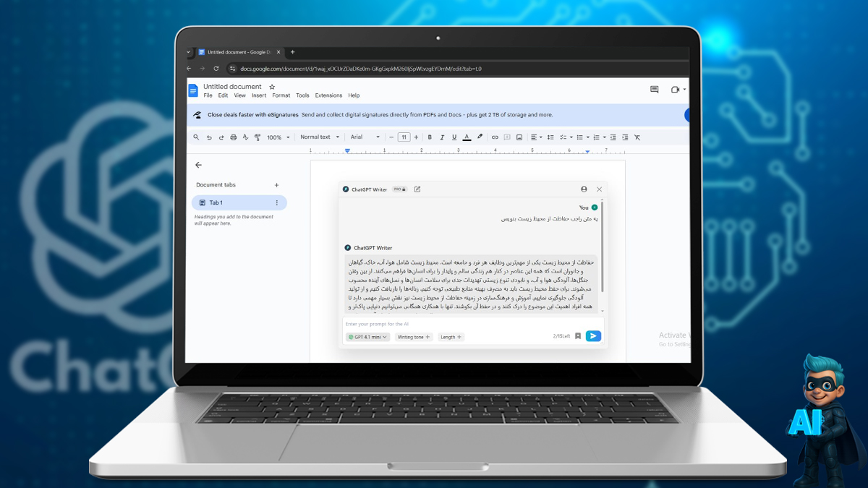Open the Insert menu
The height and width of the screenshot is (488, 868).
coord(259,95)
